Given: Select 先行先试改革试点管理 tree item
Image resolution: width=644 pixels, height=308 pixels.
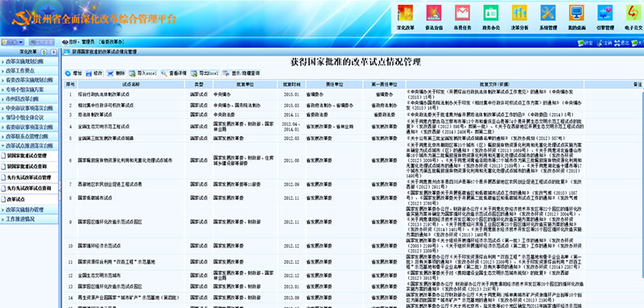Looking at the screenshot, I should [29, 177].
